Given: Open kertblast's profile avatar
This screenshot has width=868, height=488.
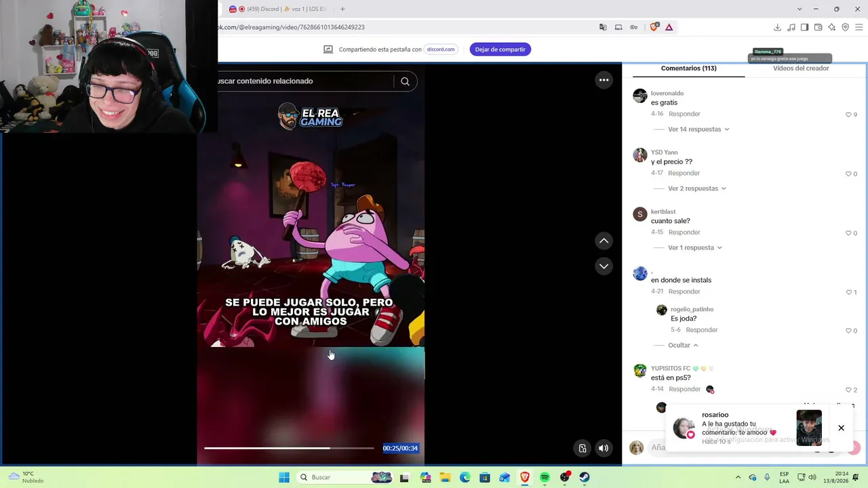Looking at the screenshot, I should [640, 214].
